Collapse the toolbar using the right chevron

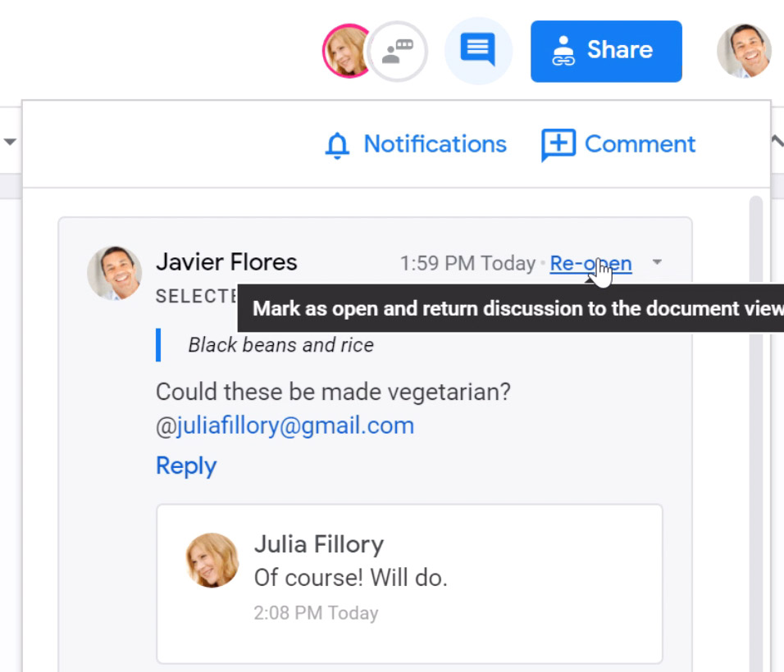(x=777, y=141)
